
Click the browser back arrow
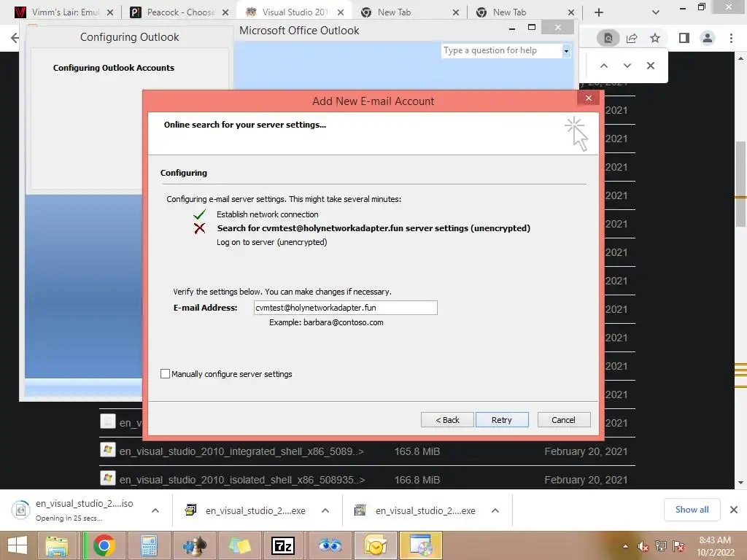tap(15, 38)
